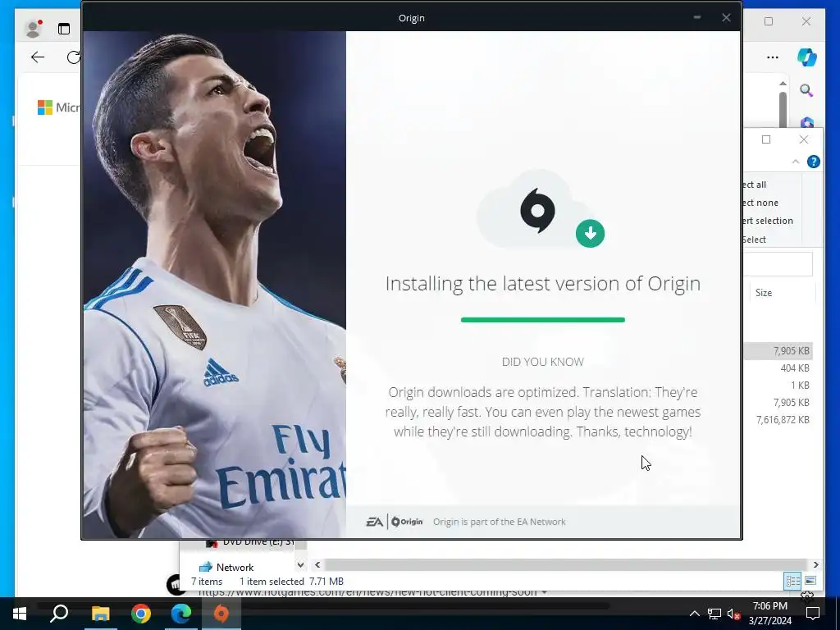840x630 pixels.
Task: Select the 7,616,872 KB file row
Action: point(778,419)
